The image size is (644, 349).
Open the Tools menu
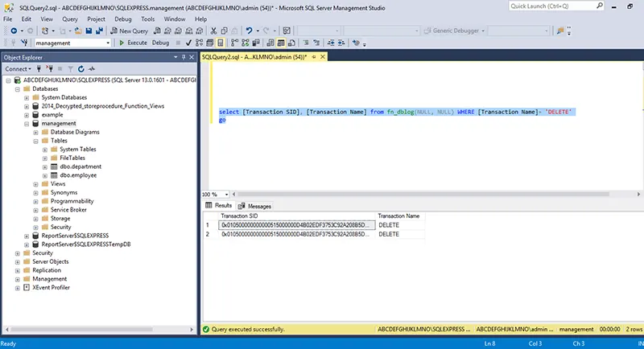[x=148, y=18]
